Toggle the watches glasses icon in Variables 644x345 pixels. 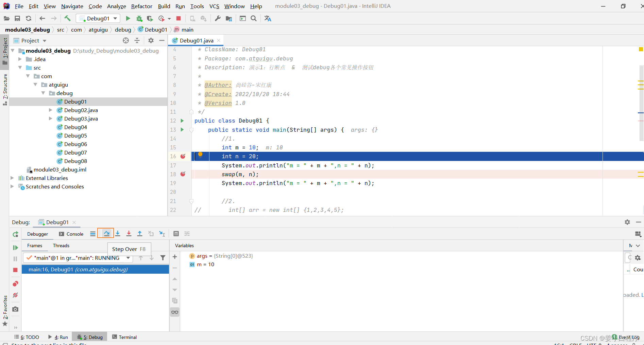click(x=175, y=312)
